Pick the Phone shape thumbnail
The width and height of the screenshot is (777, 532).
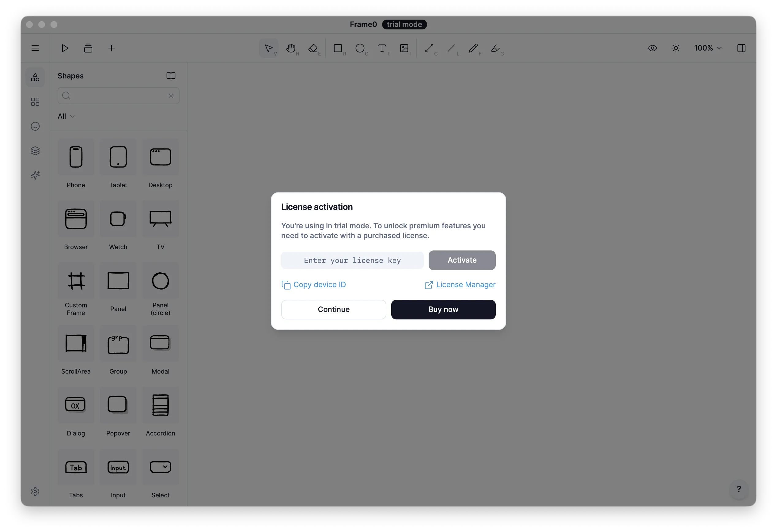pyautogui.click(x=76, y=157)
